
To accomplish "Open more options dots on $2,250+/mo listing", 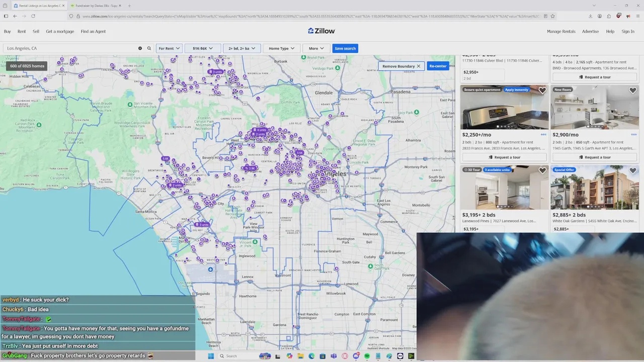I will coord(543,135).
